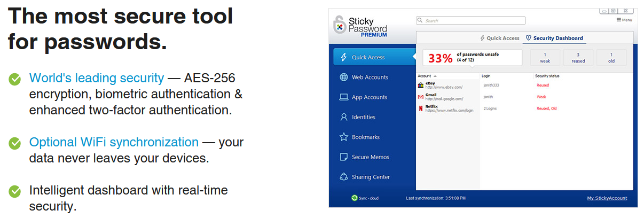Viewport: 644px width, 218px height.
Task: Click Last synchronization: 3:51:08 PM text
Action: click(x=435, y=198)
